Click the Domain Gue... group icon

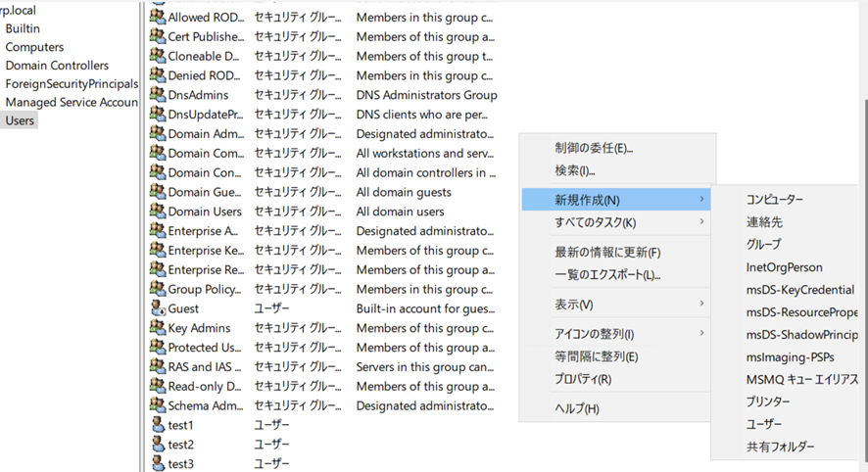click(x=158, y=192)
